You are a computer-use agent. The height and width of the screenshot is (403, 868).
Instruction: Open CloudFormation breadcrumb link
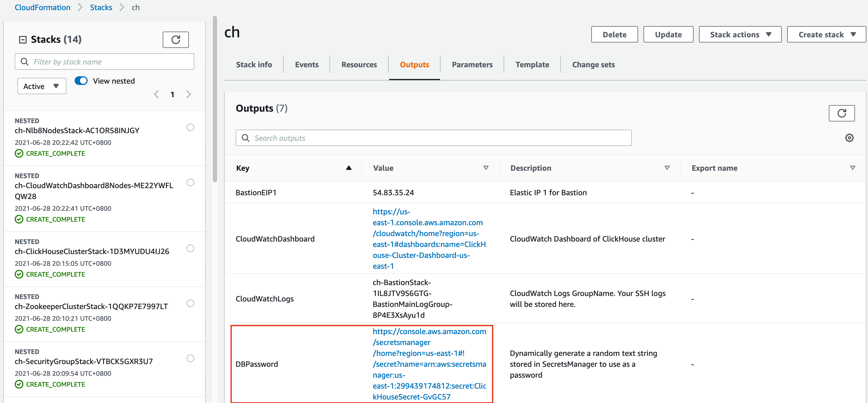tap(42, 7)
